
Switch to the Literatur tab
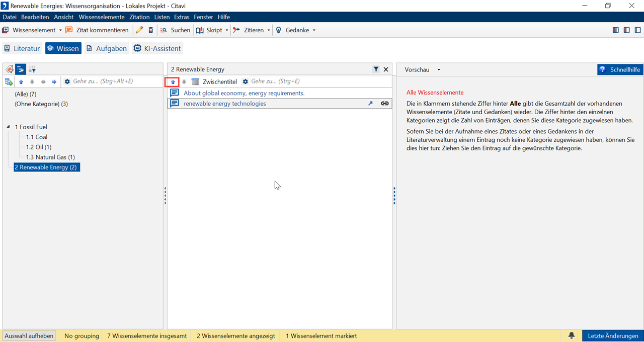pos(22,48)
